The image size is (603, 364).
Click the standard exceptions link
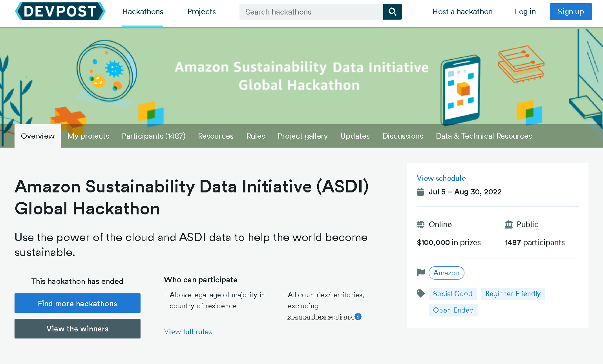320,317
